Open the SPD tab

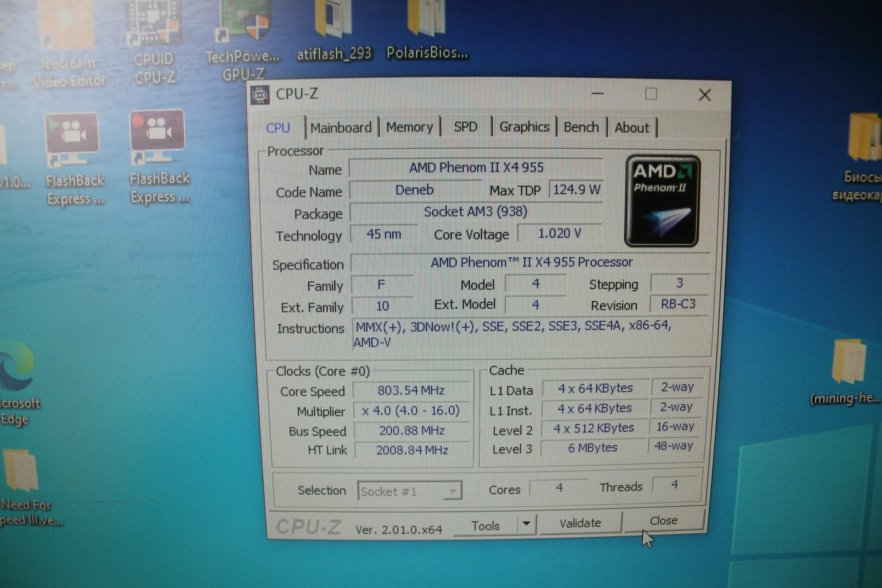coord(466,127)
